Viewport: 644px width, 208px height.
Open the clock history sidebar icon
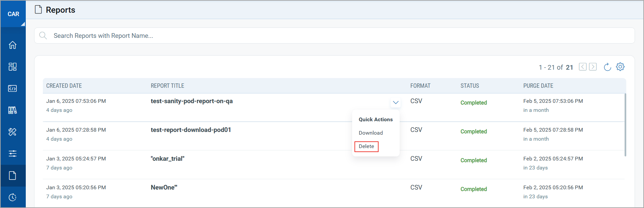pyautogui.click(x=13, y=197)
